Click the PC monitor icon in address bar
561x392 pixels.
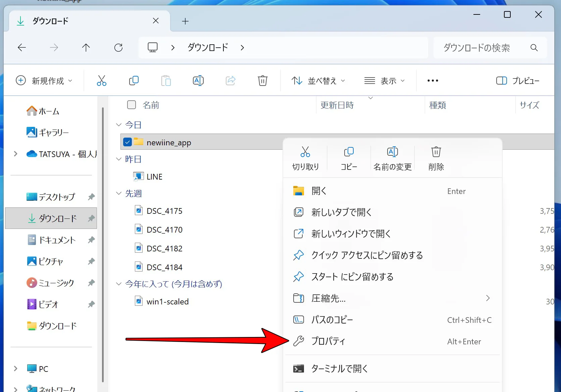coord(153,47)
